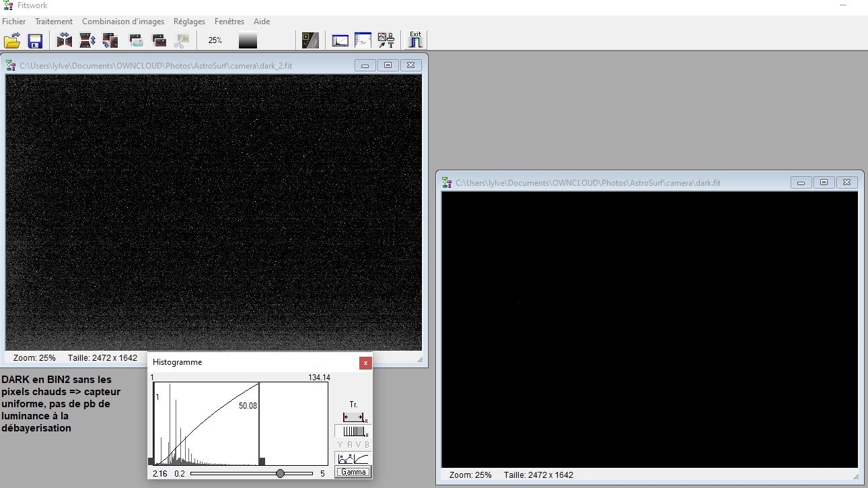Open the Traitement menu
This screenshot has width=868, height=488.
54,22
